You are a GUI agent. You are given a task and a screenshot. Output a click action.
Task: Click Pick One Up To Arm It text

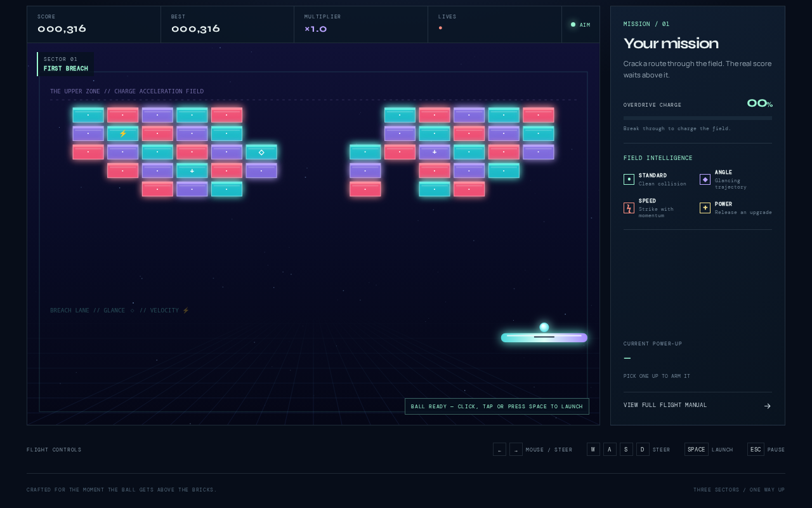coord(657,376)
